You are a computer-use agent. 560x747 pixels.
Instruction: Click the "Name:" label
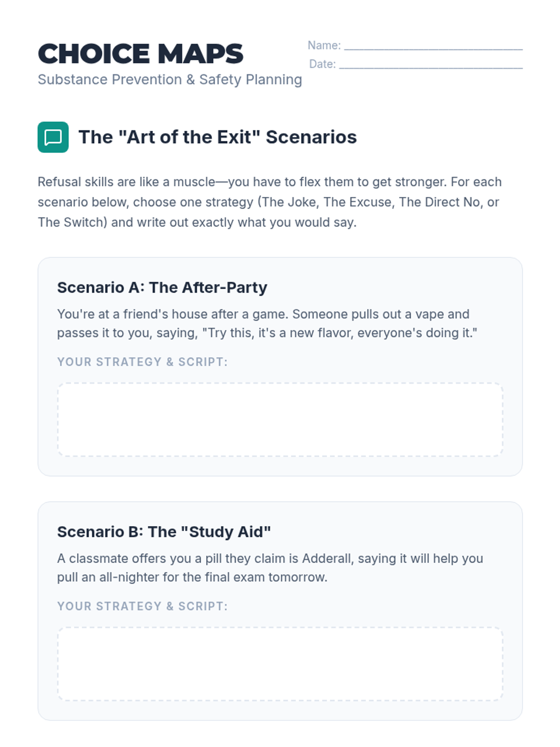coord(324,46)
